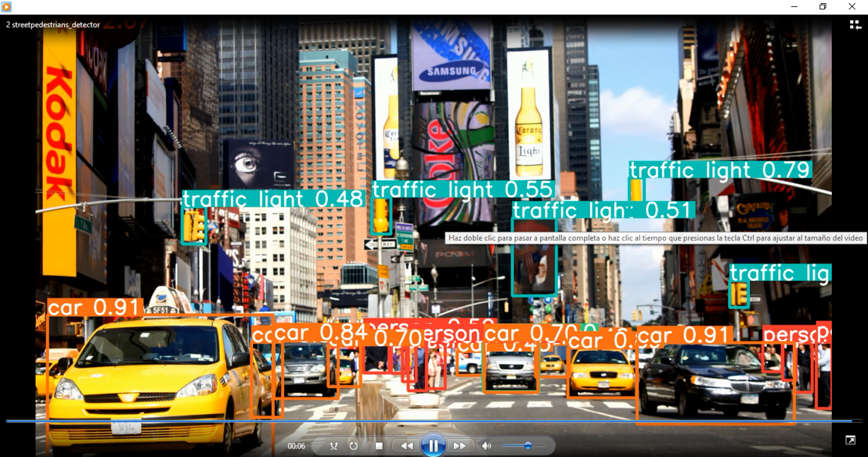868x457 pixels.
Task: Close the media player window
Action: pos(852,7)
